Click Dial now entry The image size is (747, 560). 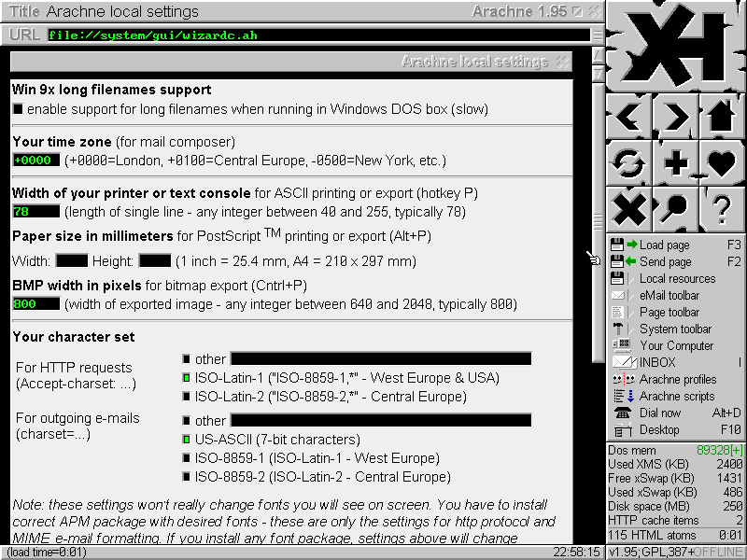[660, 413]
